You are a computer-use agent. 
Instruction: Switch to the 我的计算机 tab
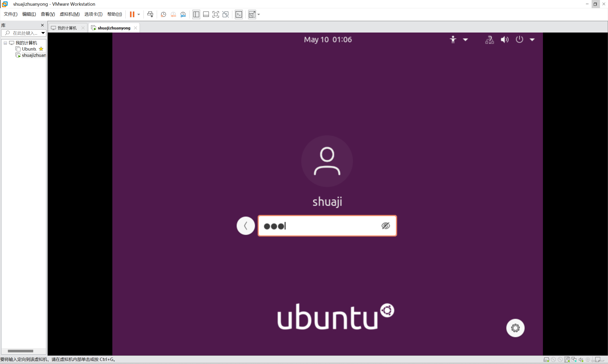tap(66, 28)
